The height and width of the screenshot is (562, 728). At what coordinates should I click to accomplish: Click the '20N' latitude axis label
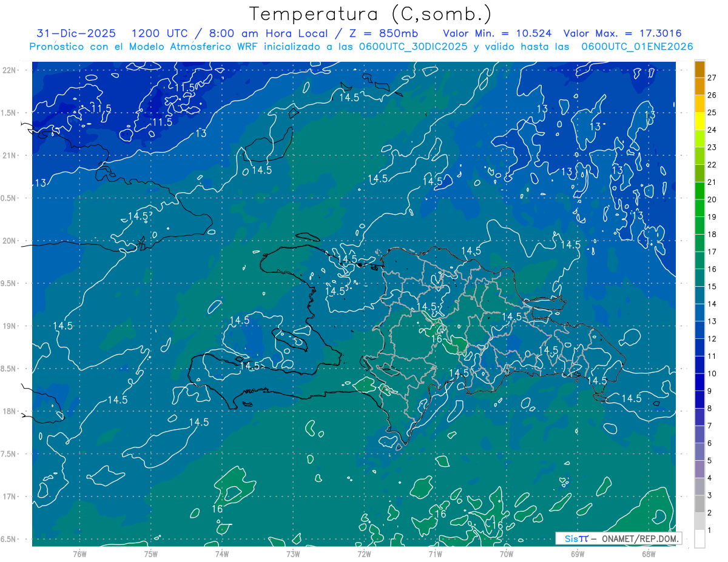coord(8,241)
